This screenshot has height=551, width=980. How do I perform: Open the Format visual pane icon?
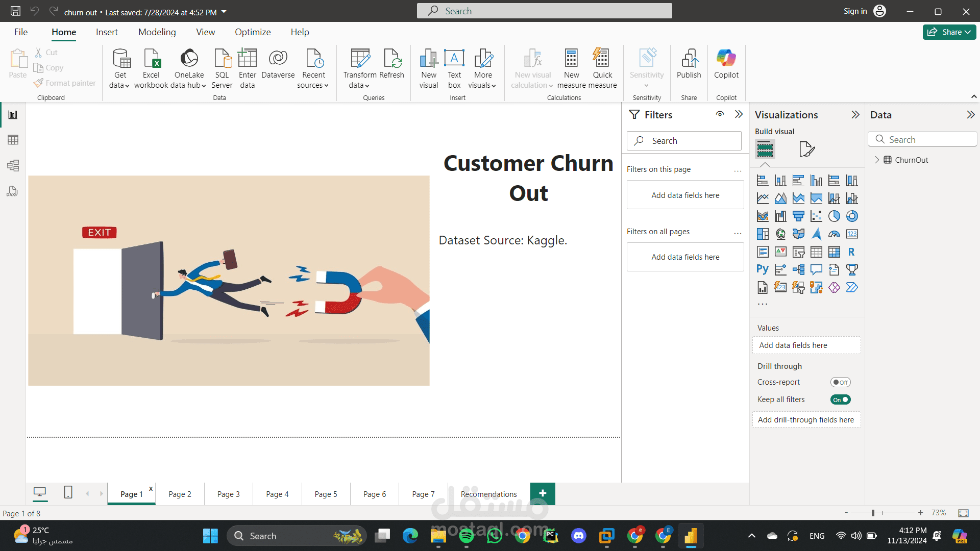click(806, 149)
